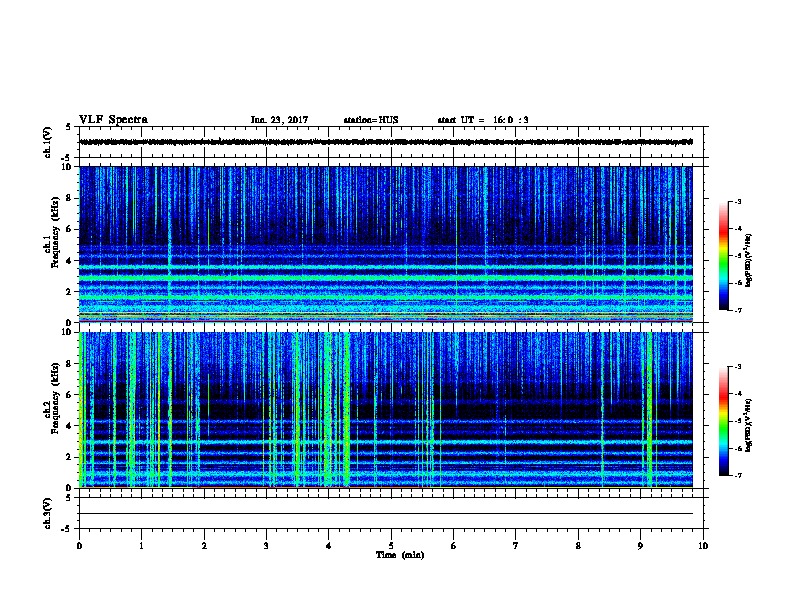The height and width of the screenshot is (612, 792).
Task: Click the "6" kHz tick of ch.2 spectrogram
Action: pos(70,395)
